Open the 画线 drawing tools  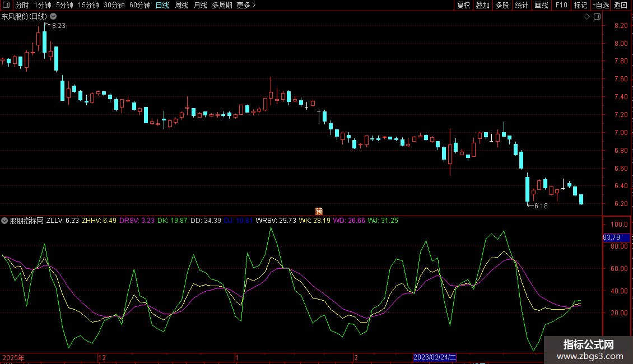point(541,5)
